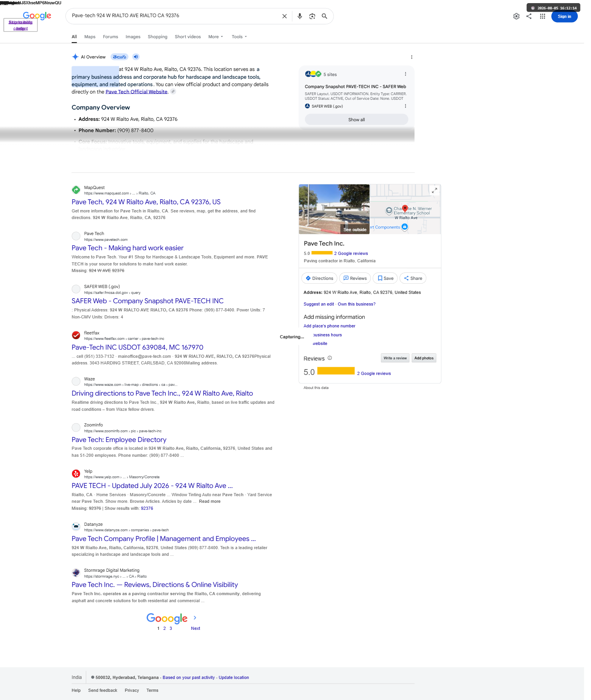Switch to the Shopping tab
This screenshot has height=700, width=591.
pos(157,37)
